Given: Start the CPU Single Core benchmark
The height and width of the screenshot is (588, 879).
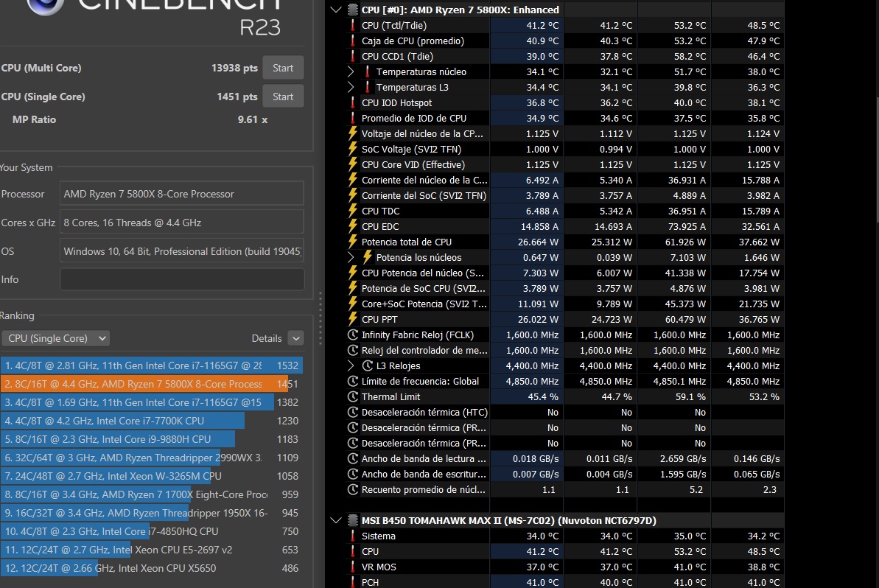Looking at the screenshot, I should pyautogui.click(x=283, y=97).
